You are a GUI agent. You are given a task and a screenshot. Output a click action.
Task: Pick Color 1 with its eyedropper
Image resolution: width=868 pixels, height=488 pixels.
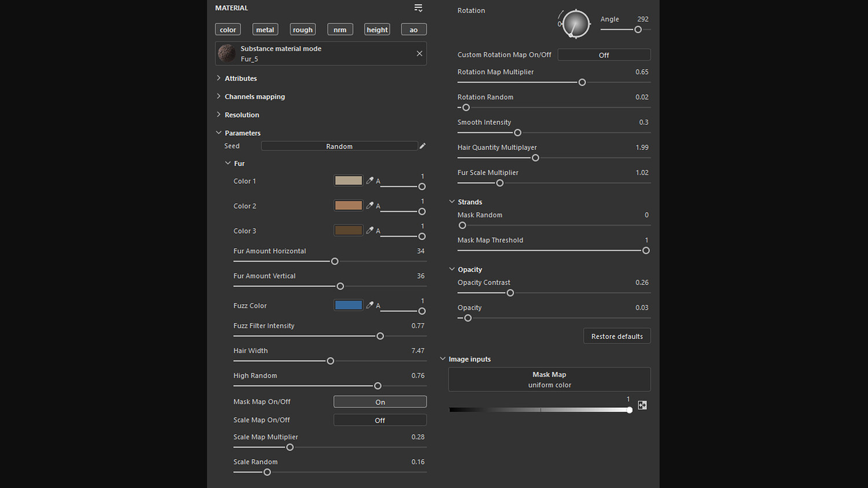370,180
